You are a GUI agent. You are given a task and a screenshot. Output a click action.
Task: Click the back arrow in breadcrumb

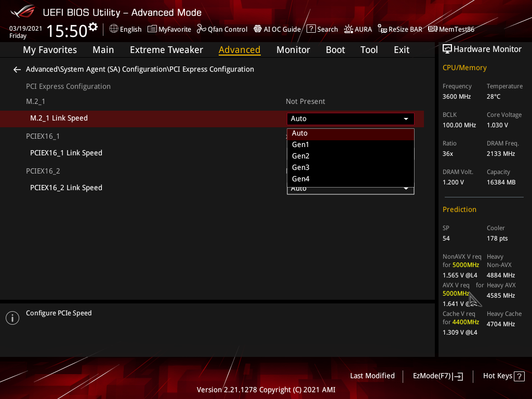pos(17,70)
